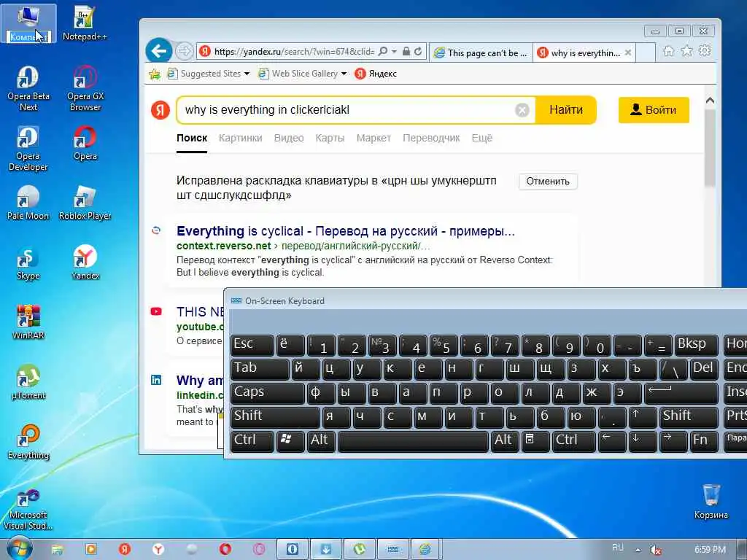Screen dimensions: 747x560
Task: Select Roblox Player desktop icon
Action: [85, 203]
